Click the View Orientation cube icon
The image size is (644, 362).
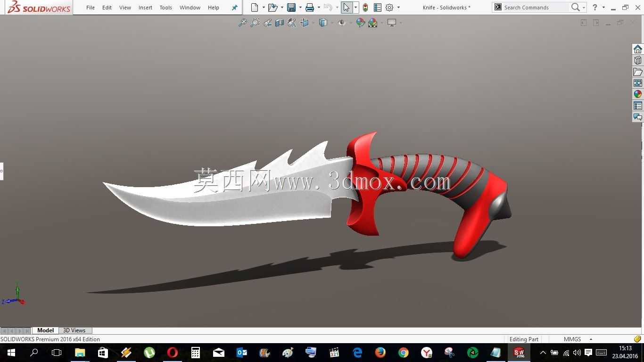coord(305,23)
